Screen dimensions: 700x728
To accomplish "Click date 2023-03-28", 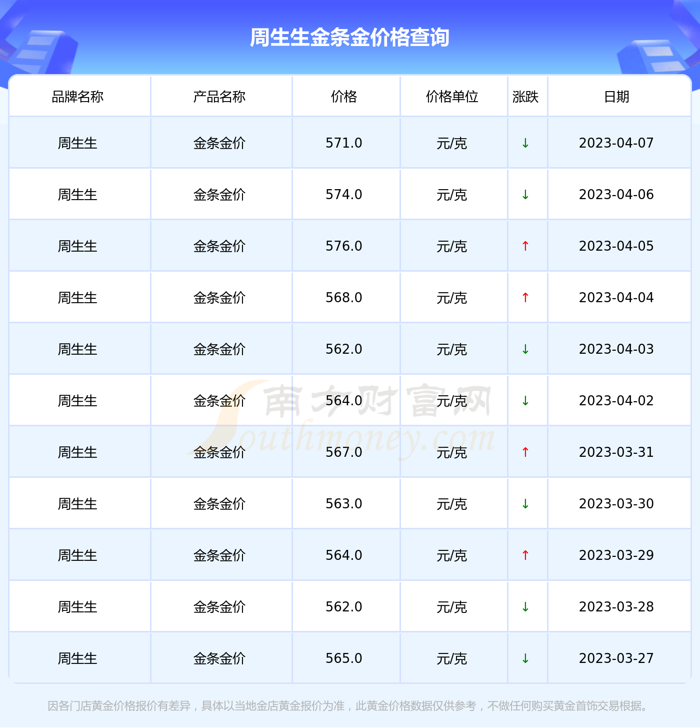I will tap(616, 607).
